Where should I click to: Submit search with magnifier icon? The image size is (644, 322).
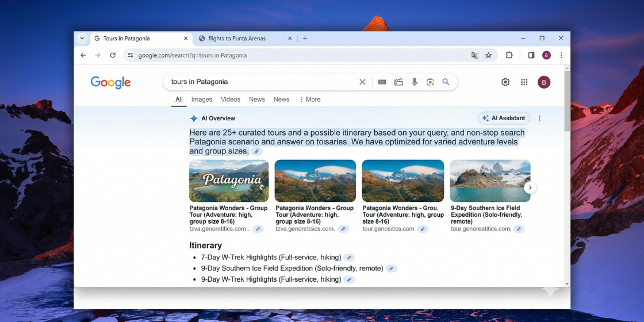(x=446, y=82)
